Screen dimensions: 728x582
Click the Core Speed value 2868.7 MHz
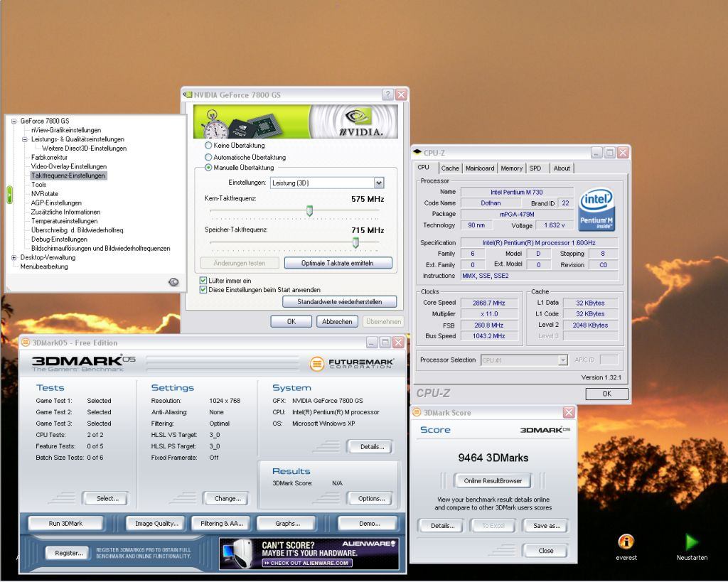pos(489,303)
